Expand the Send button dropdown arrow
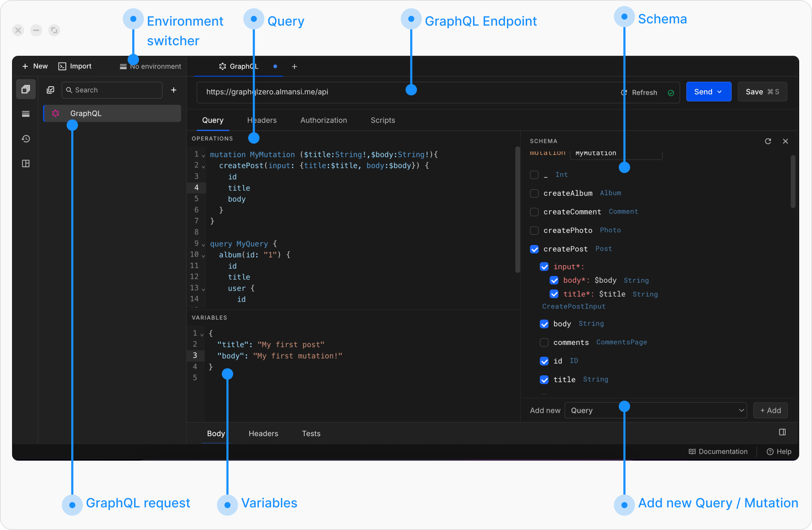 [719, 92]
